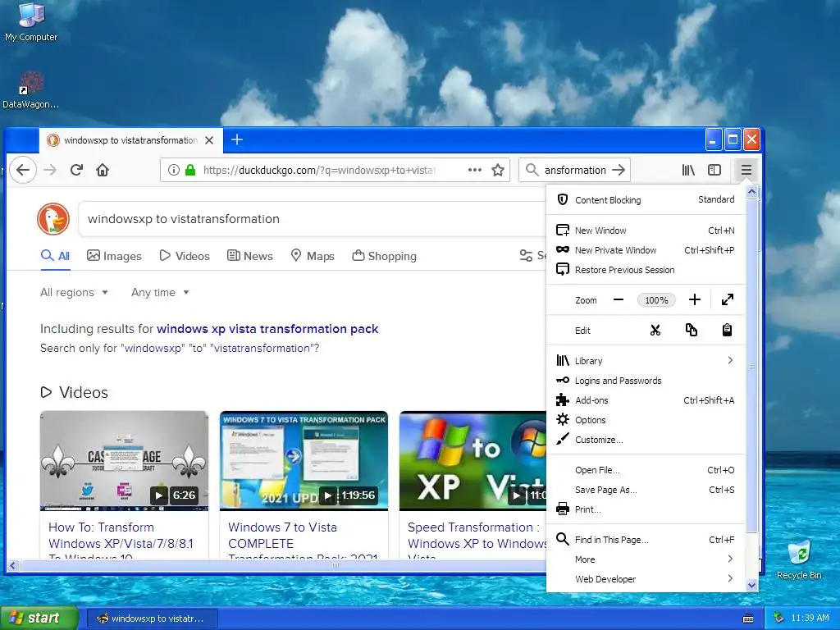Image resolution: width=840 pixels, height=630 pixels.
Task: Open Speed Transformation video link
Action: pyautogui.click(x=477, y=540)
